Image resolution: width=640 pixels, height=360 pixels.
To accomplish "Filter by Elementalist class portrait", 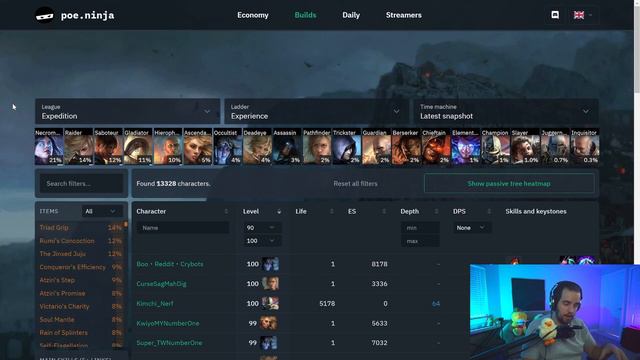I will pos(466,147).
